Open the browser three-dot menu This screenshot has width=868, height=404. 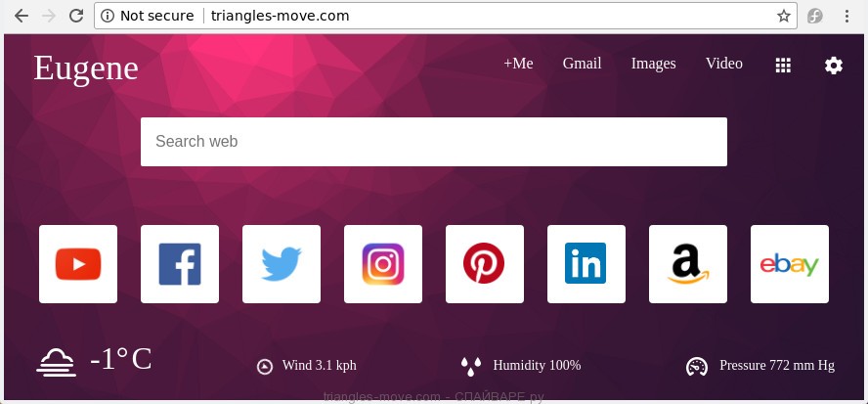[x=846, y=16]
